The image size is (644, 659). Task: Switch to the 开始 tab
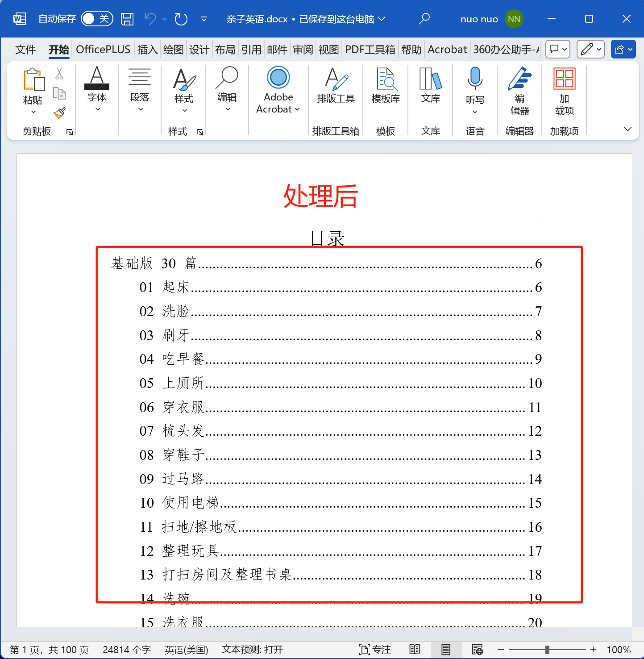59,50
